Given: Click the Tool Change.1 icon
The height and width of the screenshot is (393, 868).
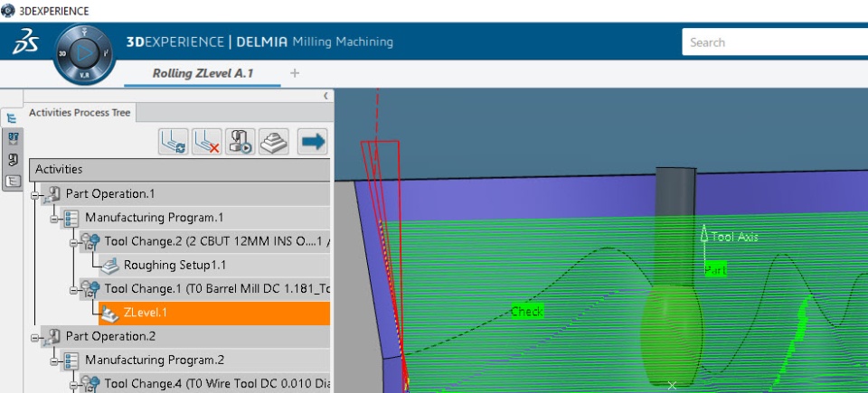Looking at the screenshot, I should click(x=90, y=288).
